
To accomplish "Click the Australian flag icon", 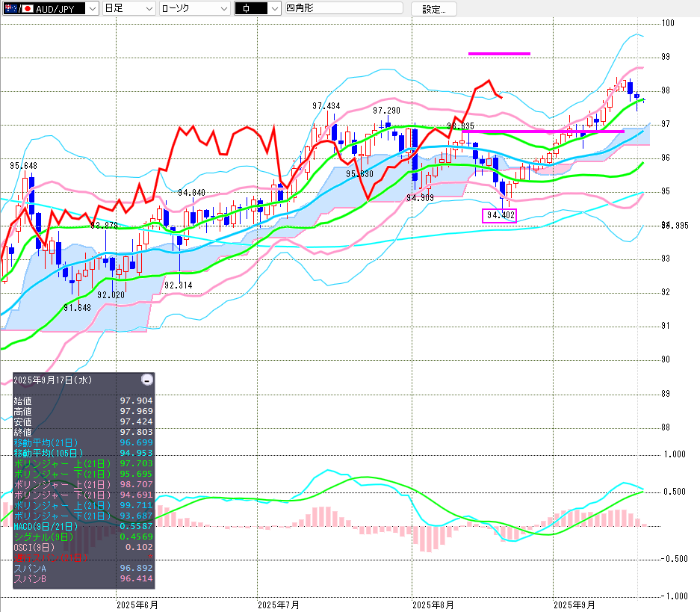I will point(7,8).
